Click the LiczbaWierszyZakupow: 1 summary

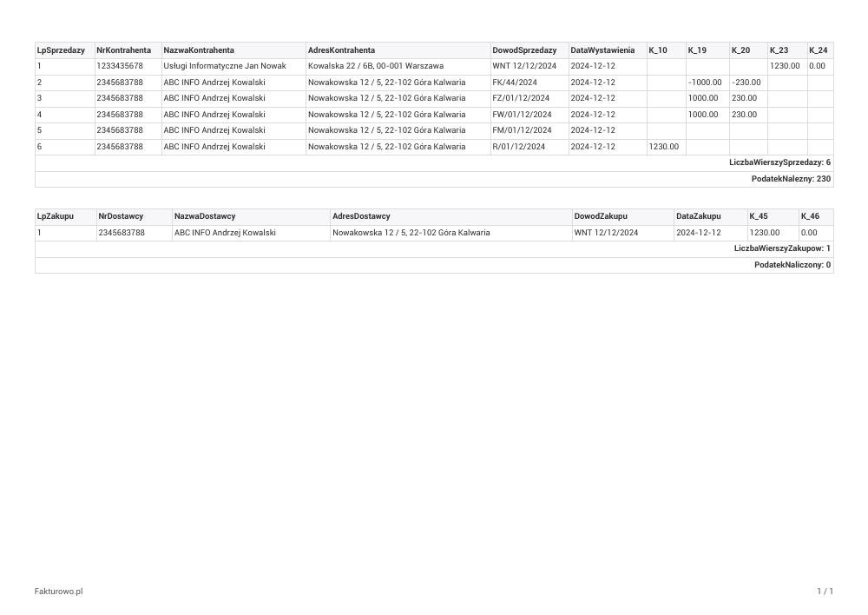click(782, 248)
